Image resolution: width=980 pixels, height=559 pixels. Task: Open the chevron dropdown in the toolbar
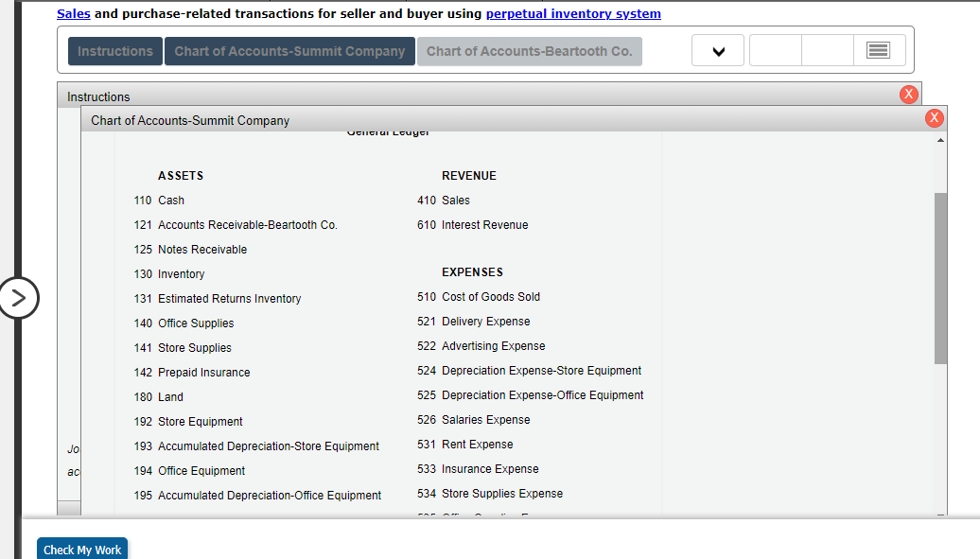[x=717, y=49]
